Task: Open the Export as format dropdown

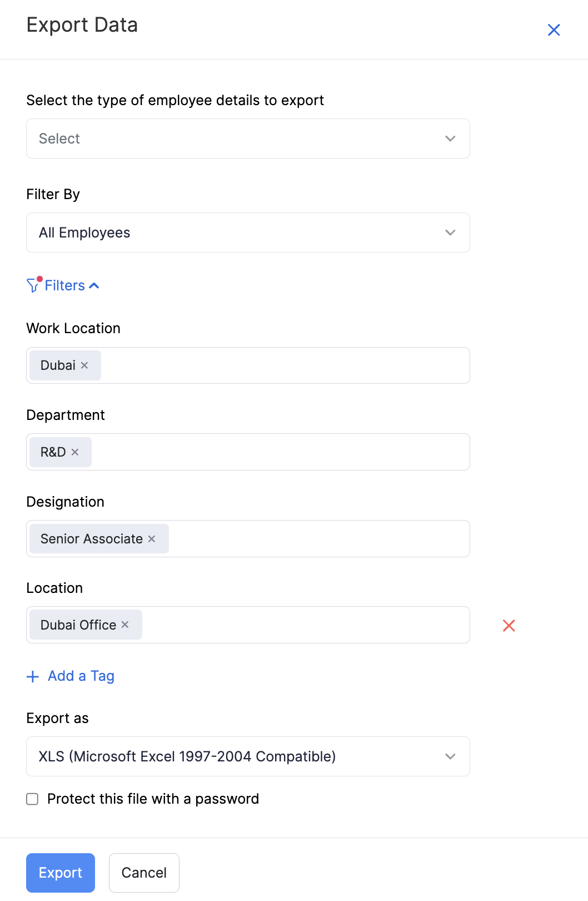Action: [x=247, y=756]
